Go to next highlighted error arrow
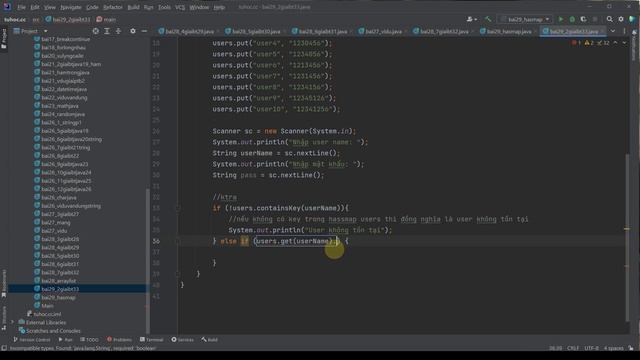640x360 pixels. pos(624,43)
